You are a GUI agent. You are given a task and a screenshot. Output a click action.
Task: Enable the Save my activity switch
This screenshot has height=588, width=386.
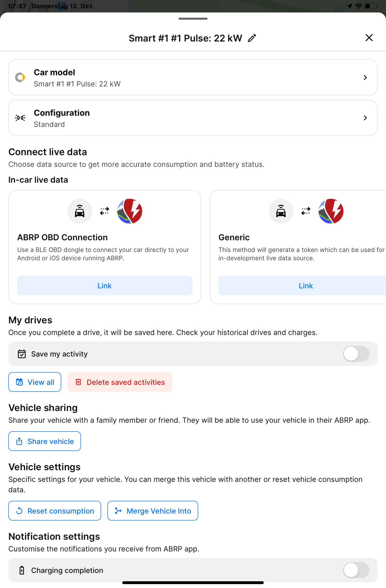(x=356, y=354)
